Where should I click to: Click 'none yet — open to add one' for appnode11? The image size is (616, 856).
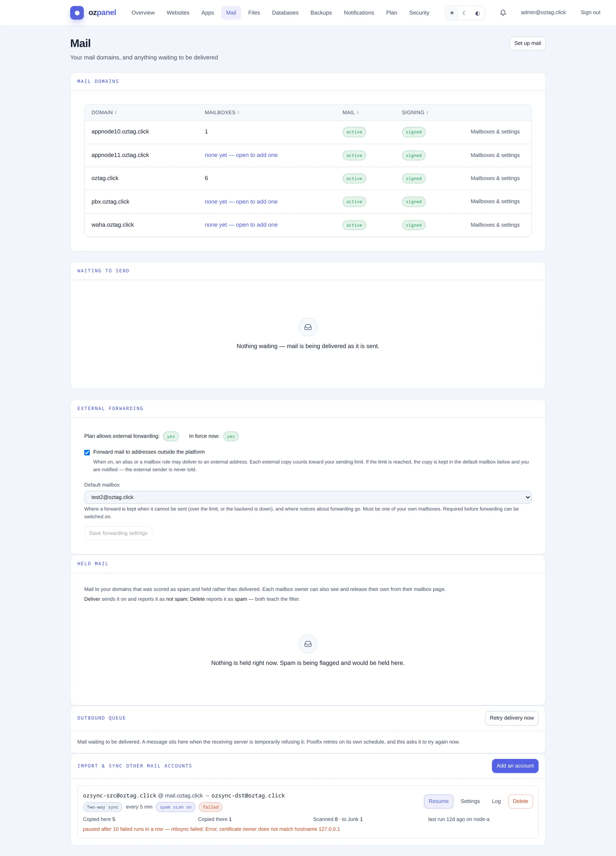point(241,155)
